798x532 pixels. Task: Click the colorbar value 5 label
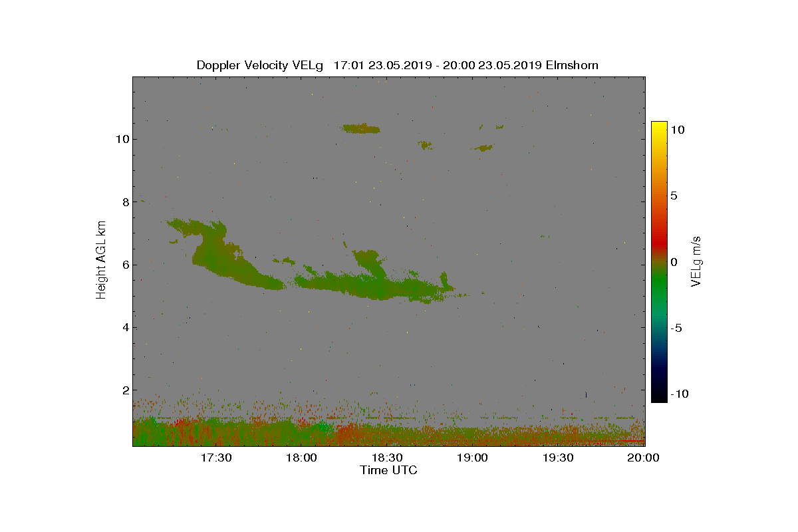[x=674, y=196]
